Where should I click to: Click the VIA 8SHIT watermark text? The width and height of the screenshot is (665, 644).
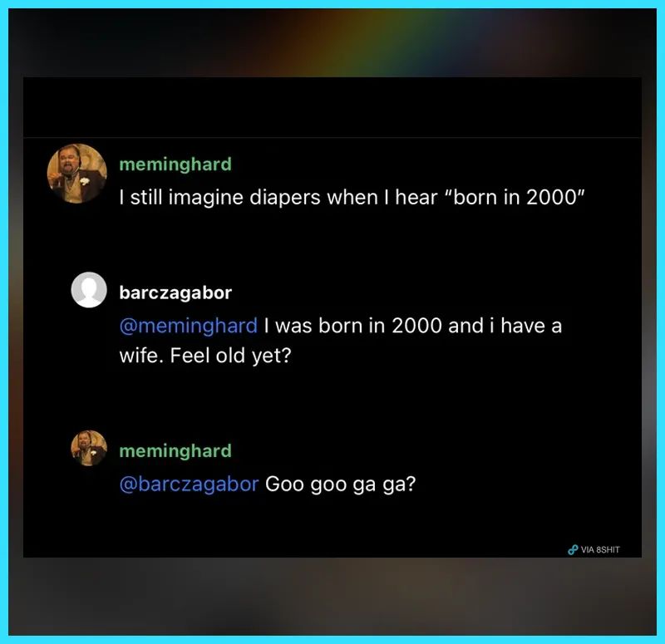click(600, 549)
